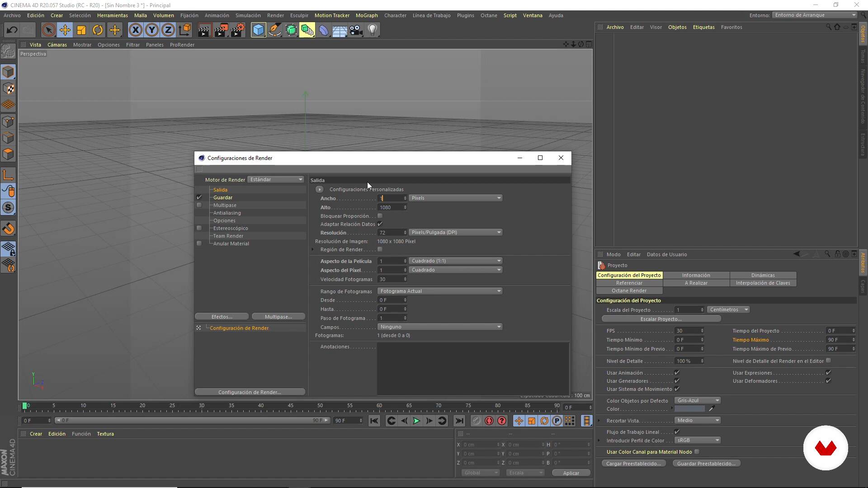Open Cuadrado (1:1) film aspect dropdown
Screen dimensions: 868x488
point(455,261)
